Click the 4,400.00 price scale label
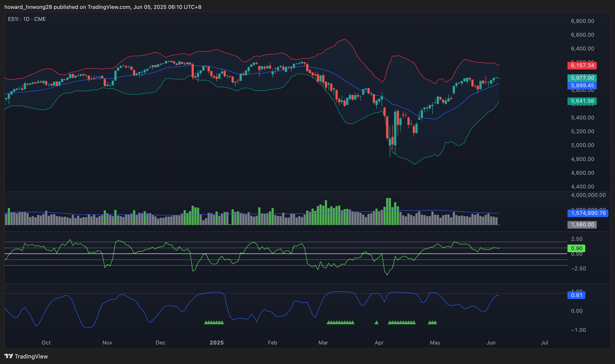 point(582,187)
